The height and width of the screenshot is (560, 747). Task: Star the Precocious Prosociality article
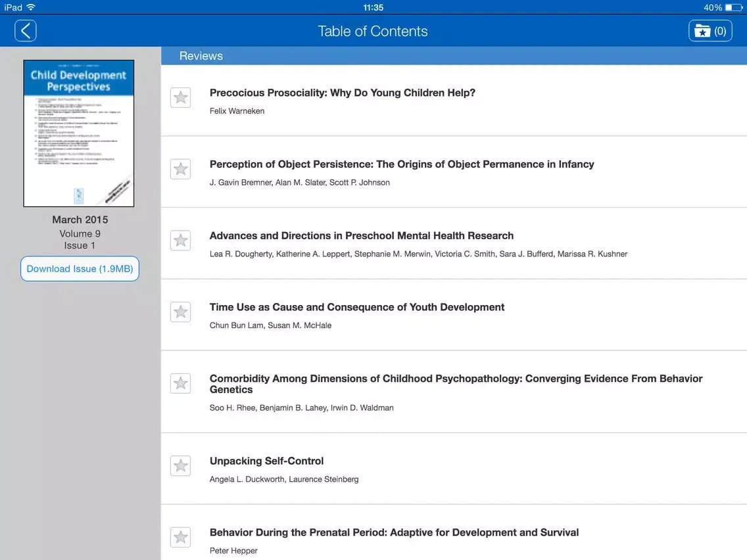click(x=181, y=98)
